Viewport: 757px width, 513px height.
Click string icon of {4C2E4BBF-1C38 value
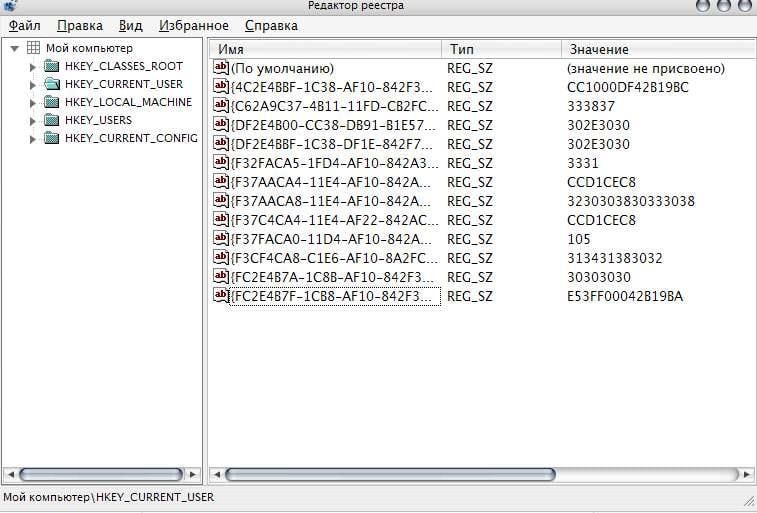tap(221, 86)
